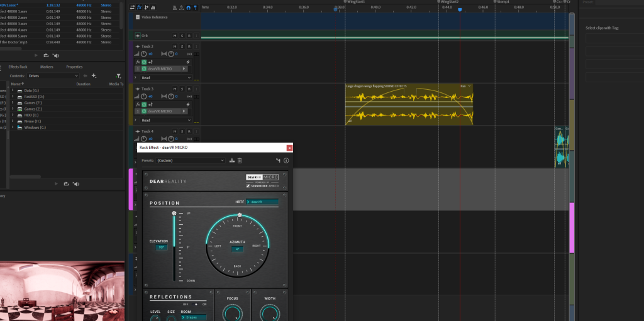Click the Media Browser filter funnel icon
644x321 pixels.
(x=118, y=76)
